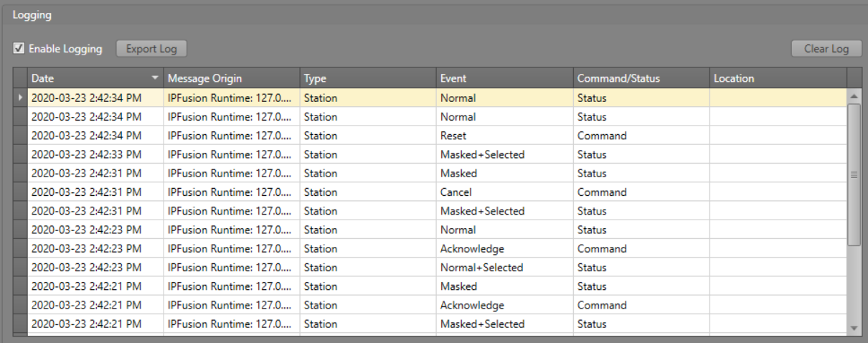Select the Cancel command log row
868x343 pixels.
point(456,192)
